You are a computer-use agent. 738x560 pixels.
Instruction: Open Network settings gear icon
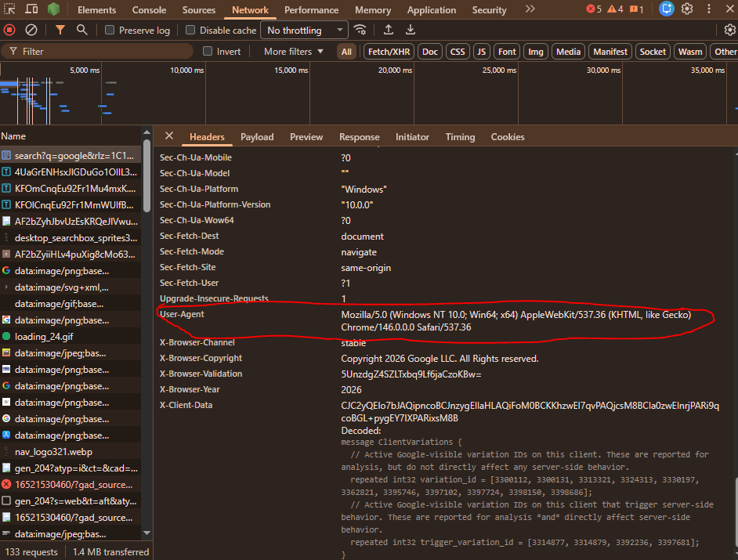[x=729, y=30]
